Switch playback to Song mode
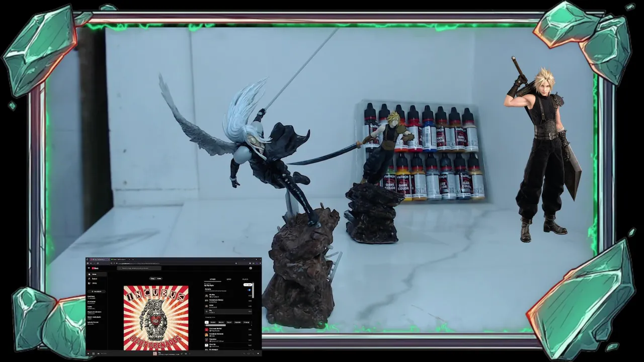 152,279
